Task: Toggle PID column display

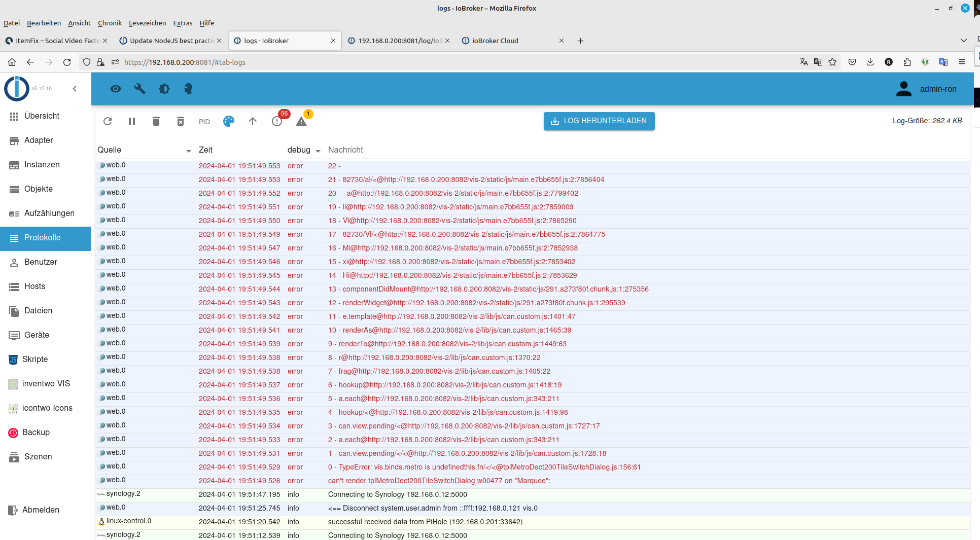Action: pos(204,122)
